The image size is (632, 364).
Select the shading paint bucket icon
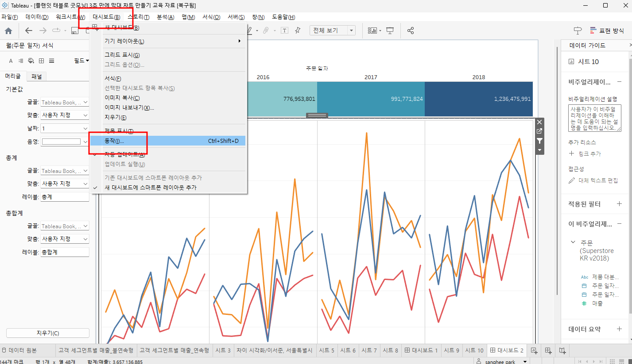pos(31,61)
